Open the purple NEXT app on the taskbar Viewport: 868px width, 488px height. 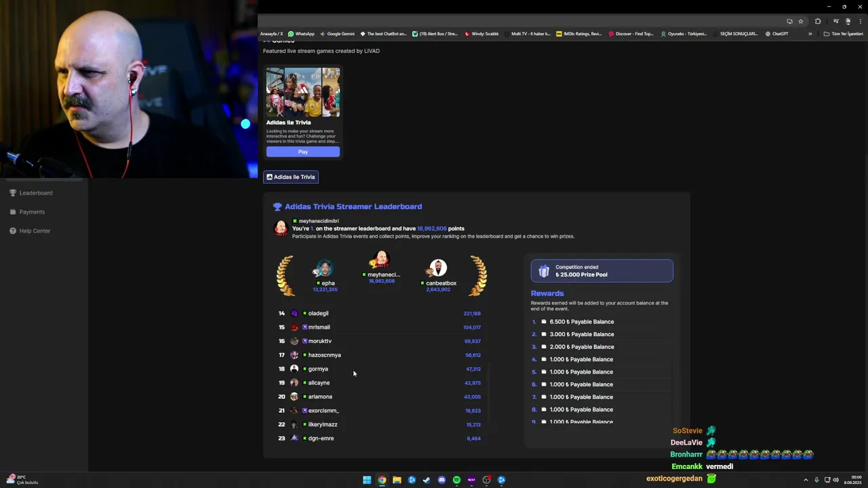coord(471,480)
